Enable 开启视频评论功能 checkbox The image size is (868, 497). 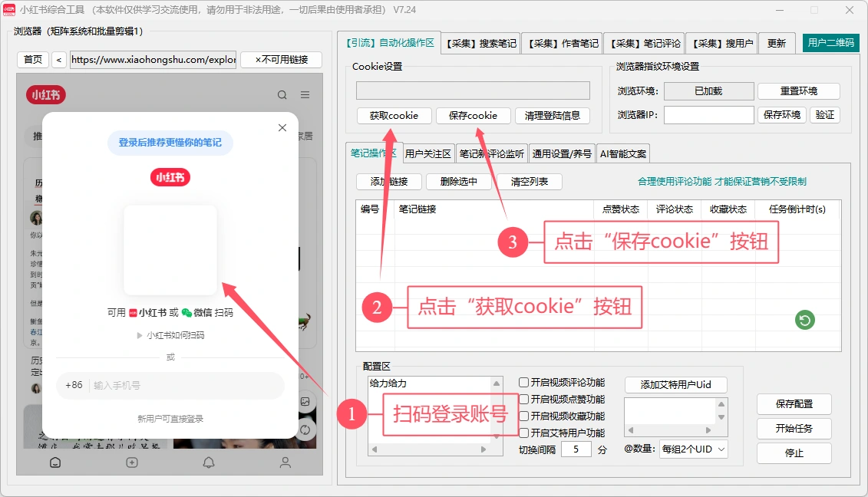point(523,383)
